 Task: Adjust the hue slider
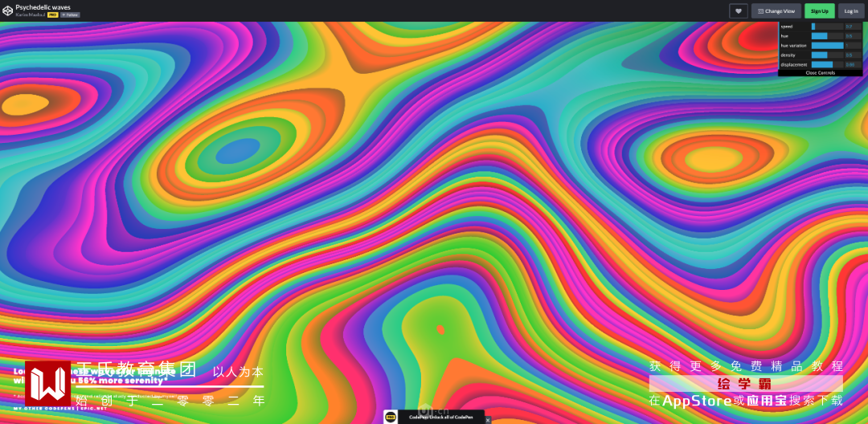(x=827, y=36)
